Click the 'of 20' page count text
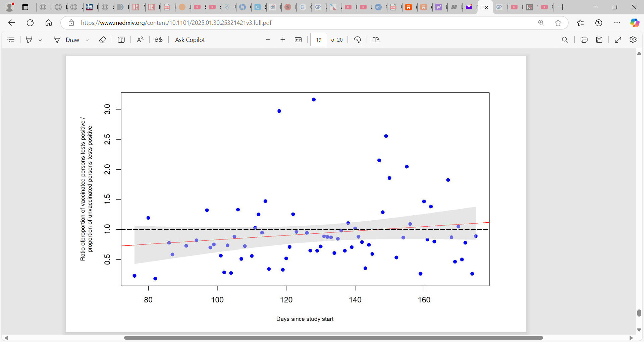 [x=337, y=40]
